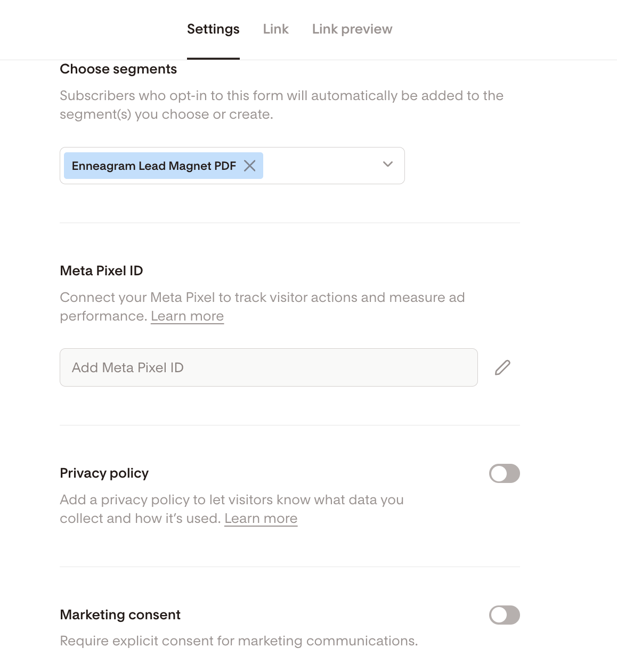Expand the segments dropdown chevron
The height and width of the screenshot is (672, 617).
(388, 165)
